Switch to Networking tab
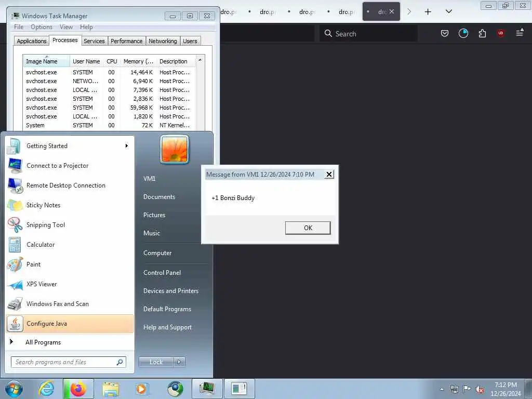 163,41
